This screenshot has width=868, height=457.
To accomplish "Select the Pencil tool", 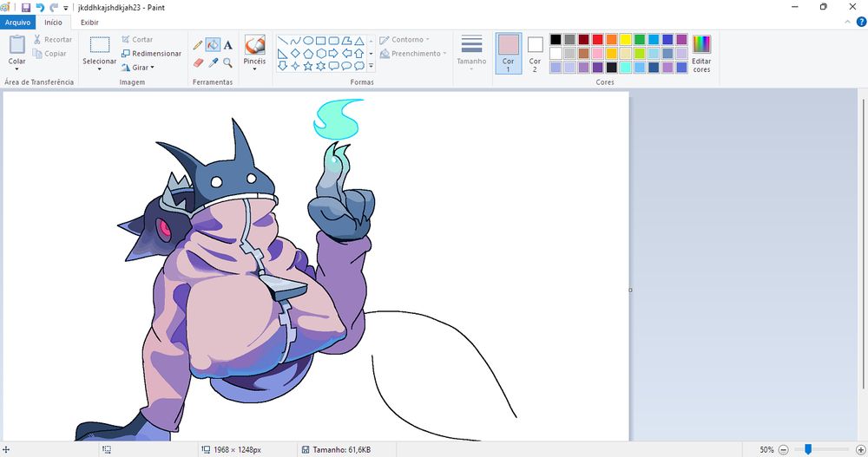I will point(198,44).
